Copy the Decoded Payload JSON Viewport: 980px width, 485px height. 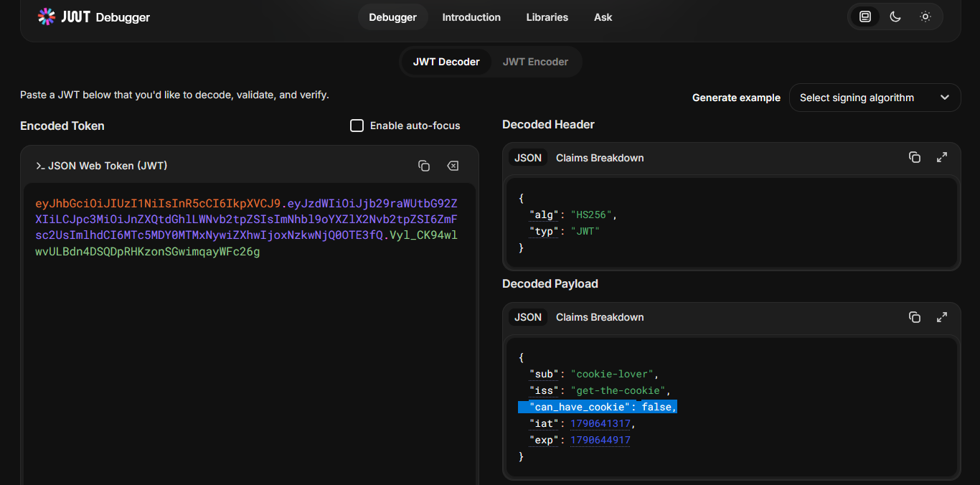(915, 316)
